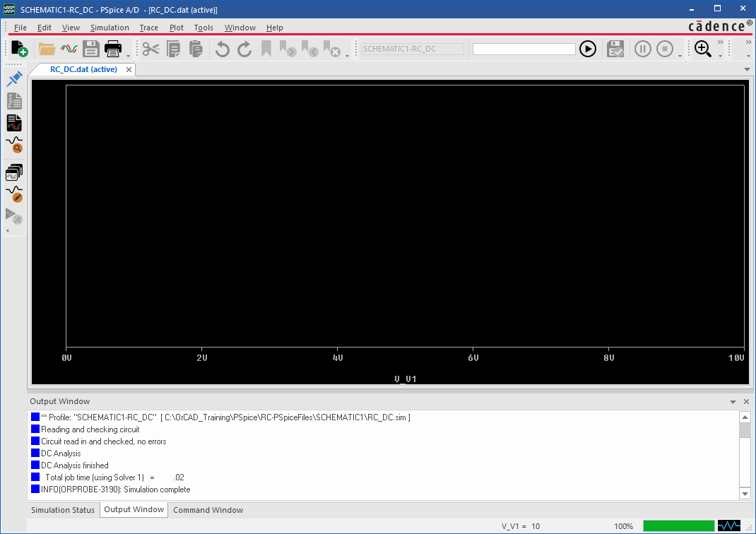Open the File menu
Viewport: 756px width, 534px height.
tap(20, 28)
